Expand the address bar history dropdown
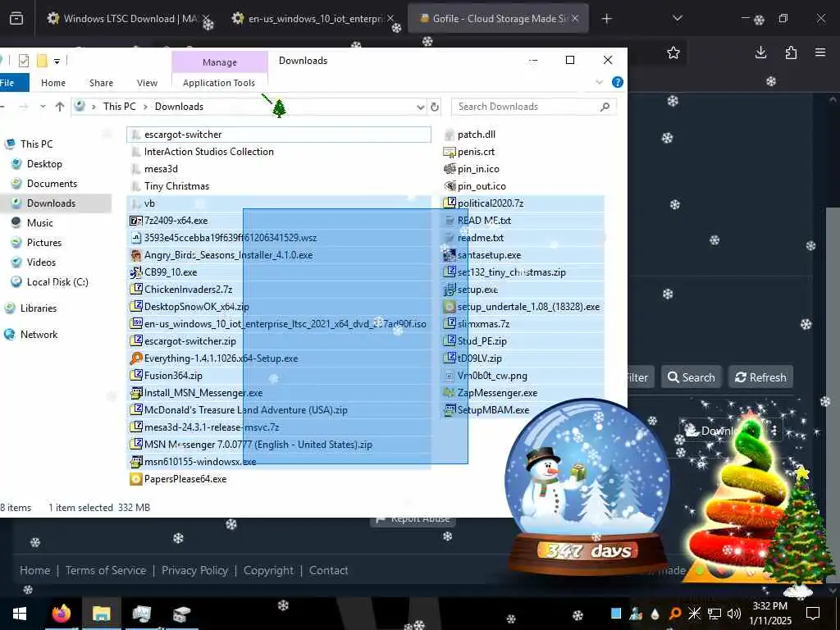Image resolution: width=840 pixels, height=630 pixels. click(421, 107)
